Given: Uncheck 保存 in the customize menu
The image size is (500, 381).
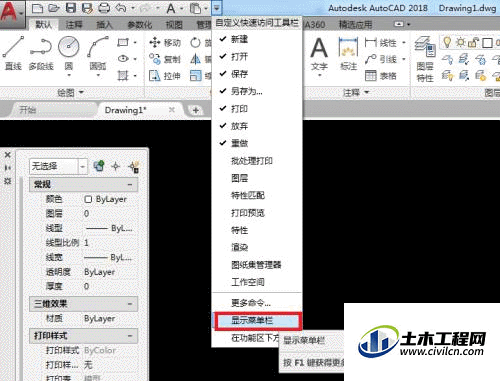Looking at the screenshot, I should pyautogui.click(x=257, y=74).
